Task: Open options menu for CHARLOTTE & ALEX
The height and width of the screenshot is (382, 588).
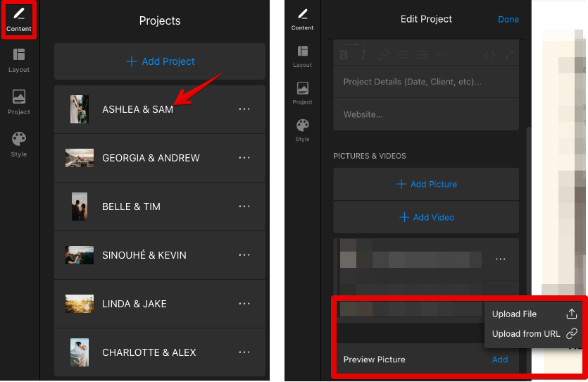Action: tap(244, 352)
